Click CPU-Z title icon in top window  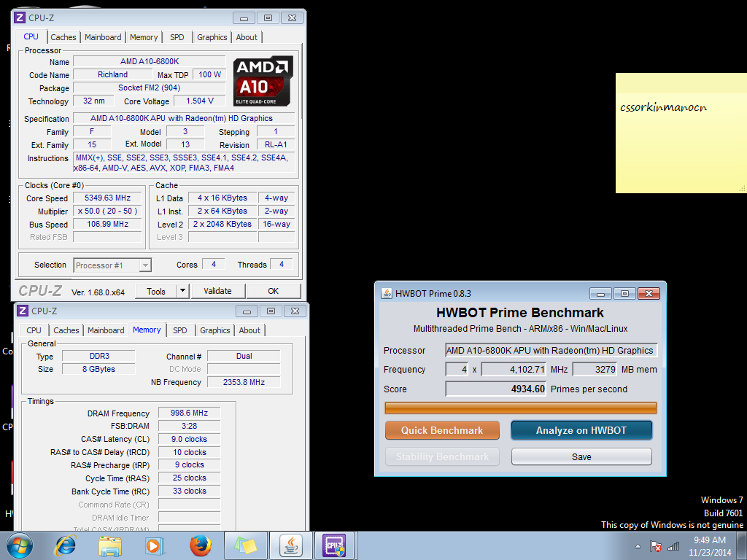[x=20, y=17]
